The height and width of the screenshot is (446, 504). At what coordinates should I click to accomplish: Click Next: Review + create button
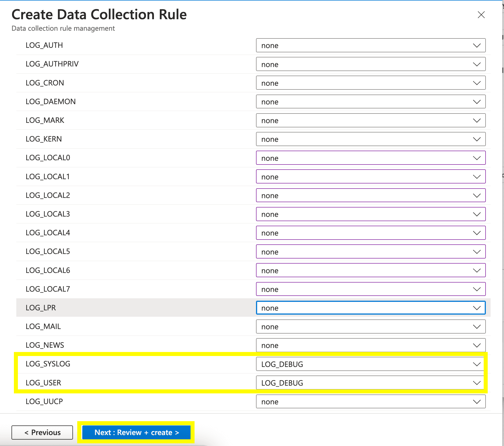tap(136, 432)
